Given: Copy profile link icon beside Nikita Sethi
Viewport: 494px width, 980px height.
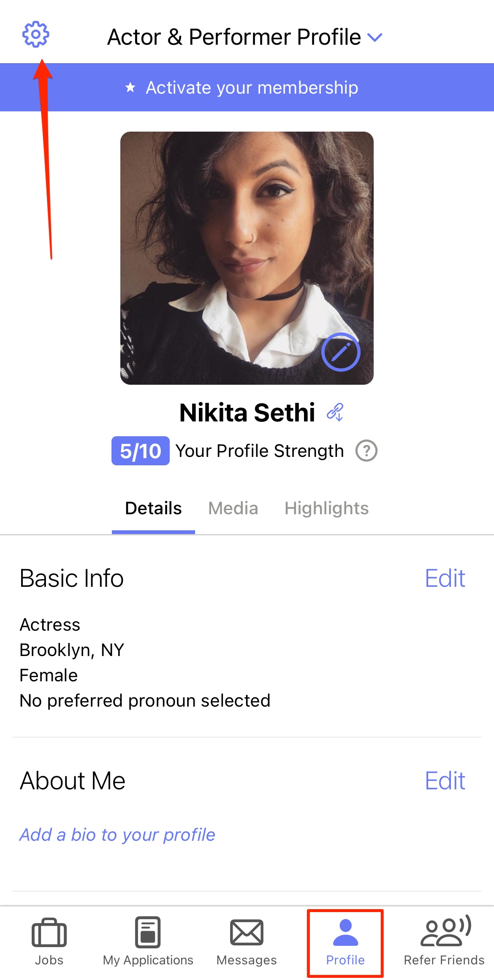Looking at the screenshot, I should [335, 412].
